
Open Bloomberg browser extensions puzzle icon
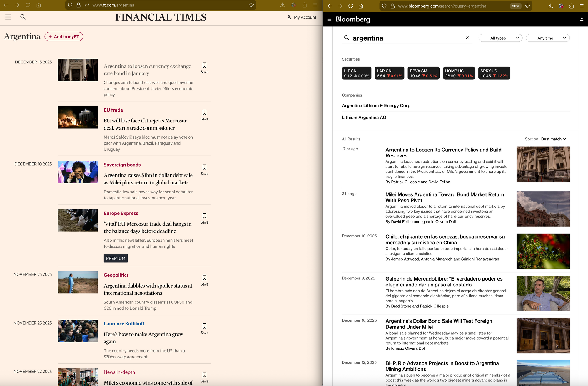(x=571, y=6)
